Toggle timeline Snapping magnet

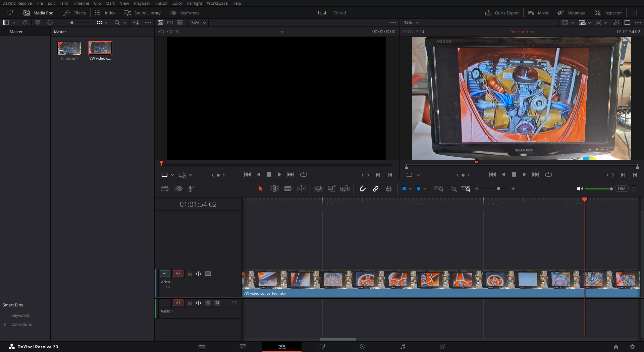[x=363, y=189]
